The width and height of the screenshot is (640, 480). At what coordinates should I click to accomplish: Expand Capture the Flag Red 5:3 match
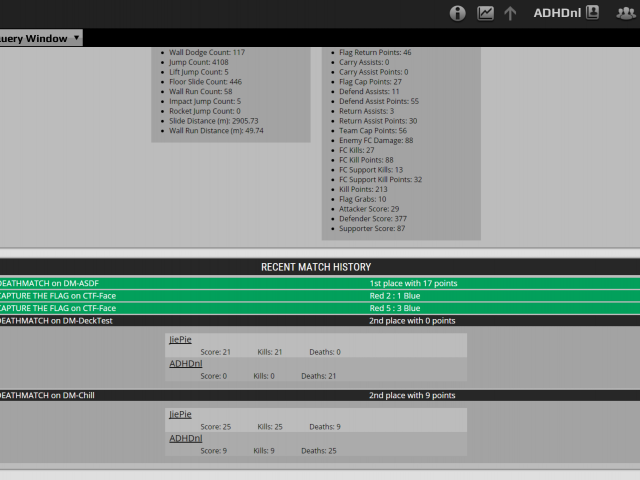pyautogui.click(x=319, y=308)
